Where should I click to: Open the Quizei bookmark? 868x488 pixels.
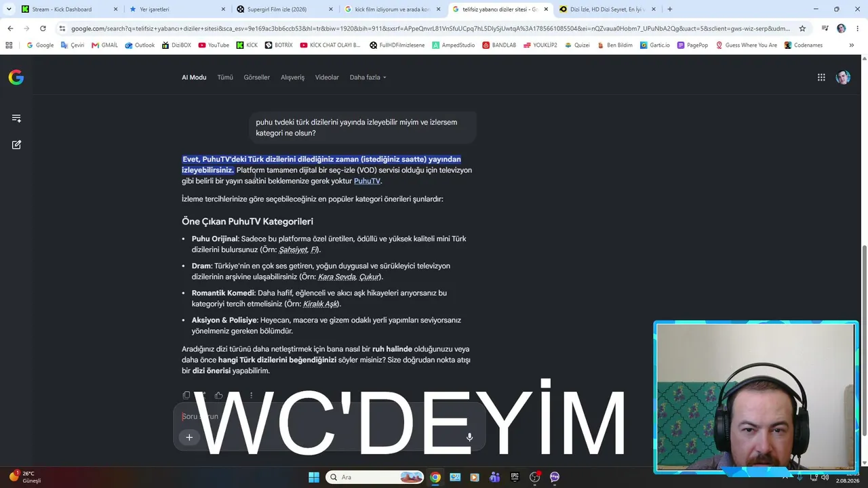(578, 45)
